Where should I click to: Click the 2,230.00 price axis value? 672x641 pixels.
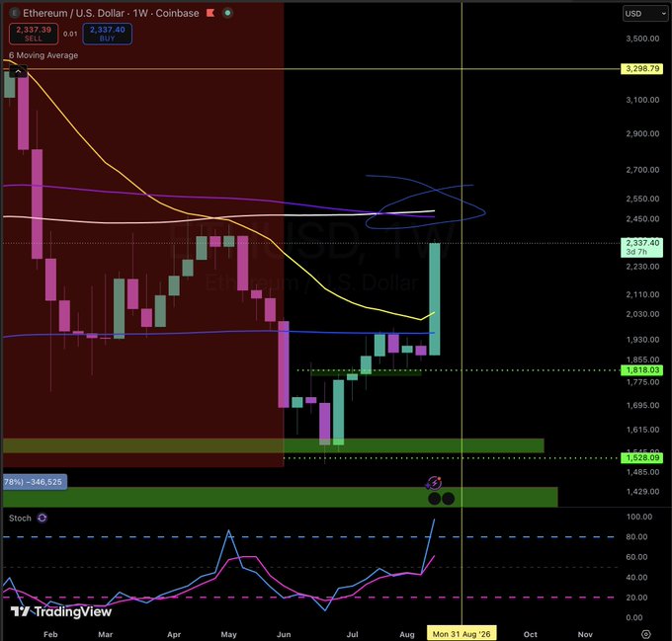click(x=642, y=267)
